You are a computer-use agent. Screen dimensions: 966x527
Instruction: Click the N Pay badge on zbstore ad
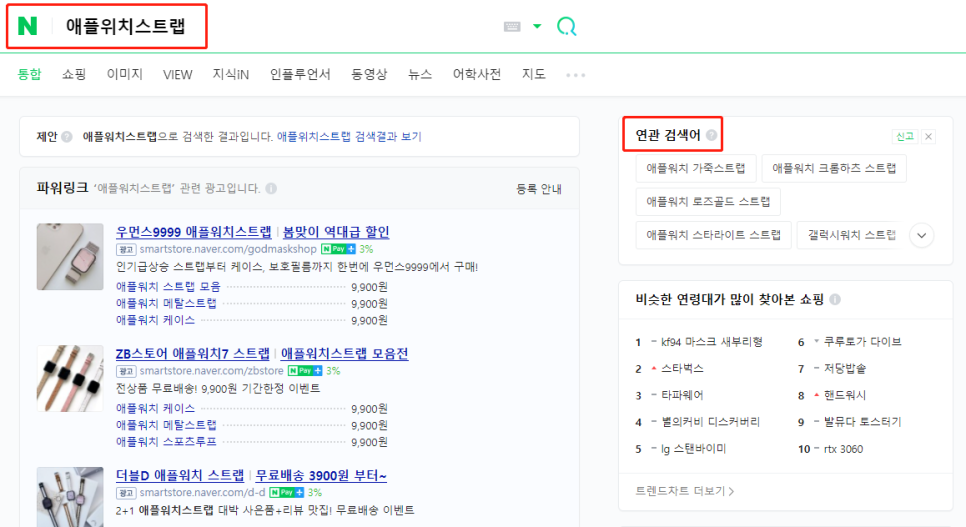(305, 371)
